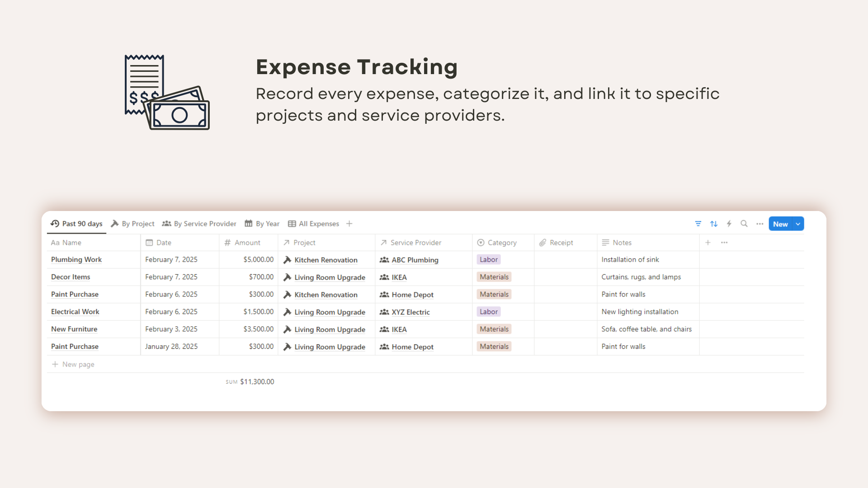
Task: Click note 'New lighting installation'
Action: click(640, 312)
